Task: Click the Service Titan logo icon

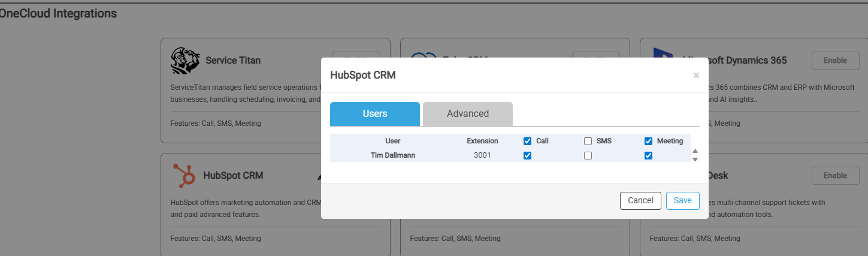Action: (185, 61)
